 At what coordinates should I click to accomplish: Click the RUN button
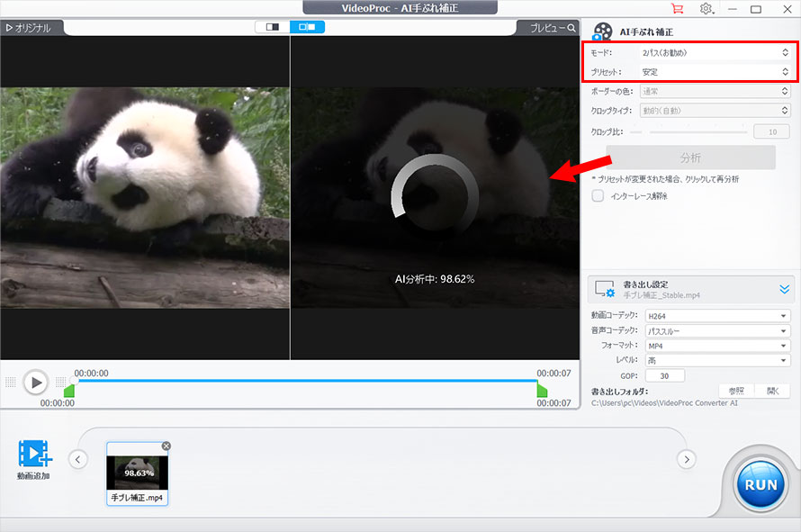pyautogui.click(x=760, y=484)
